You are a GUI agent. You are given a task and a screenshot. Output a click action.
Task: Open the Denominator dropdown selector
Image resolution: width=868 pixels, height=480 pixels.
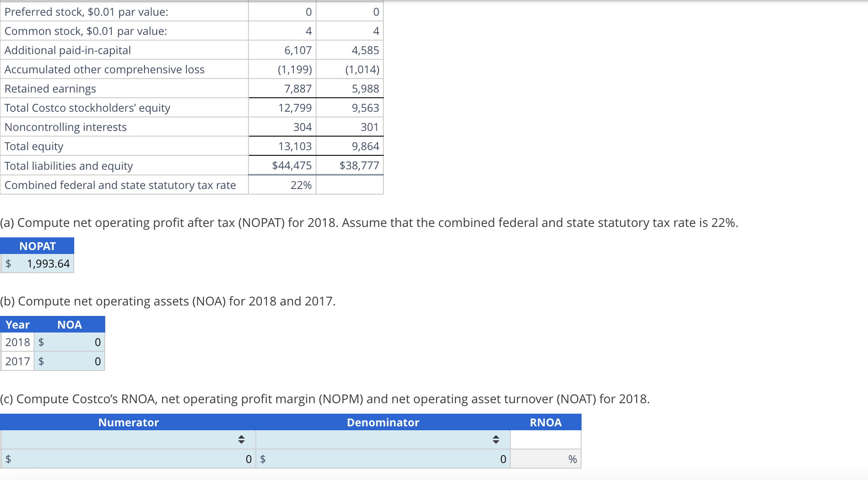[383, 439]
